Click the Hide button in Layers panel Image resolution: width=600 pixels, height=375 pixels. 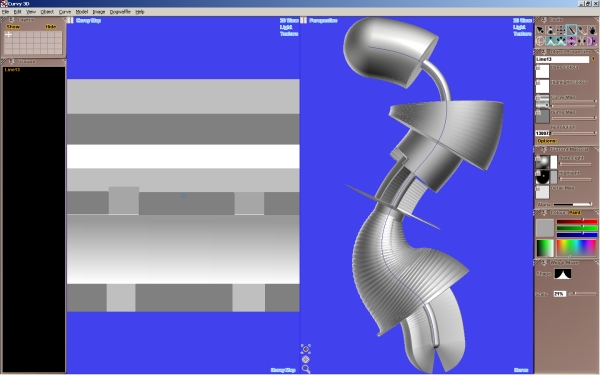(x=51, y=27)
